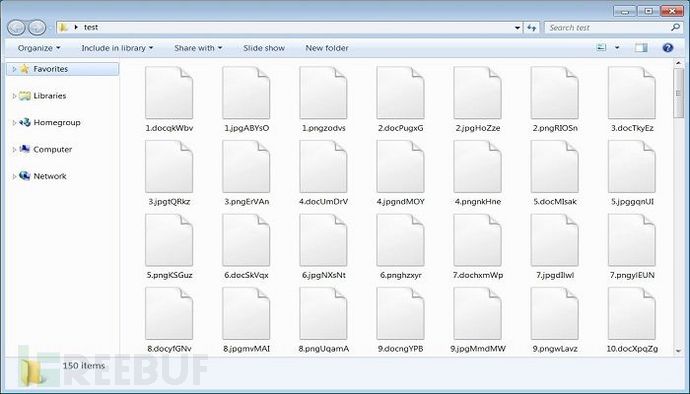Select file icon 1.pngzodvs

click(x=323, y=93)
